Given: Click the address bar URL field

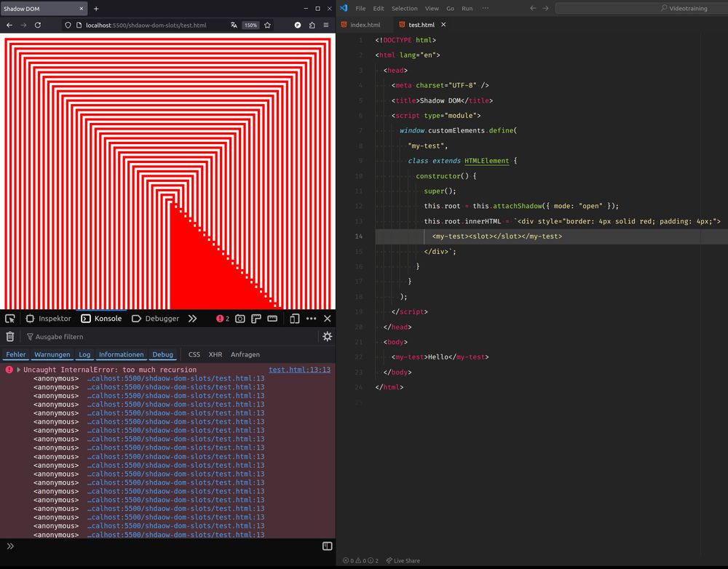Looking at the screenshot, I should coord(146,25).
